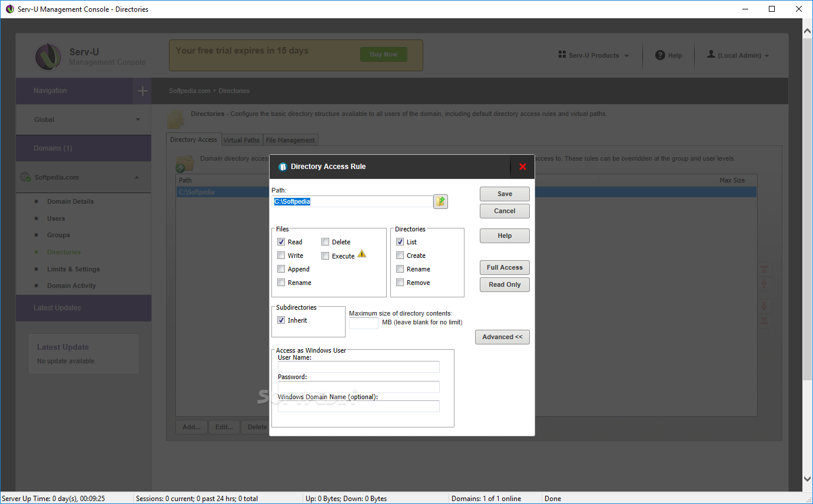813x504 pixels.
Task: Open Domains (1) navigation section
Action: (84, 148)
